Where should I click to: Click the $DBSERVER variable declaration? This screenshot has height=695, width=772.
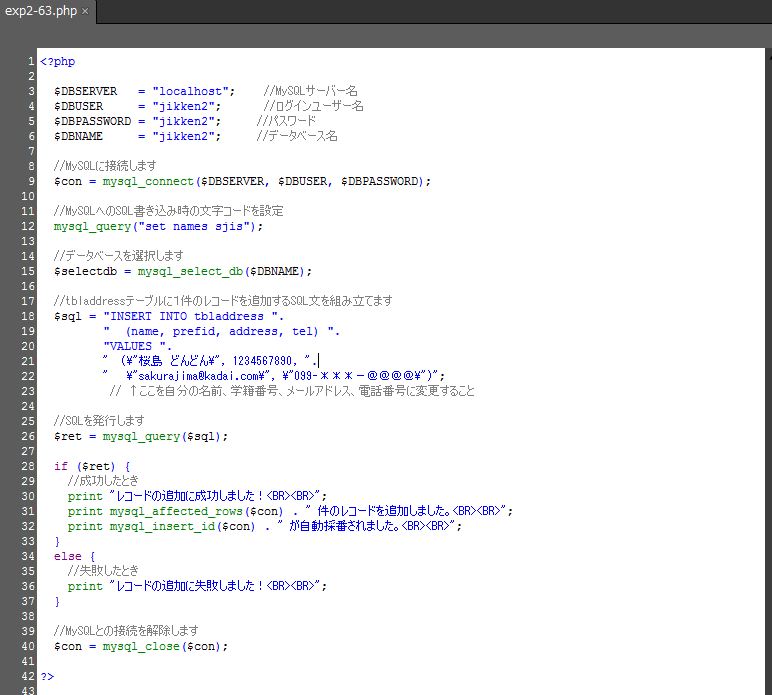85,91
